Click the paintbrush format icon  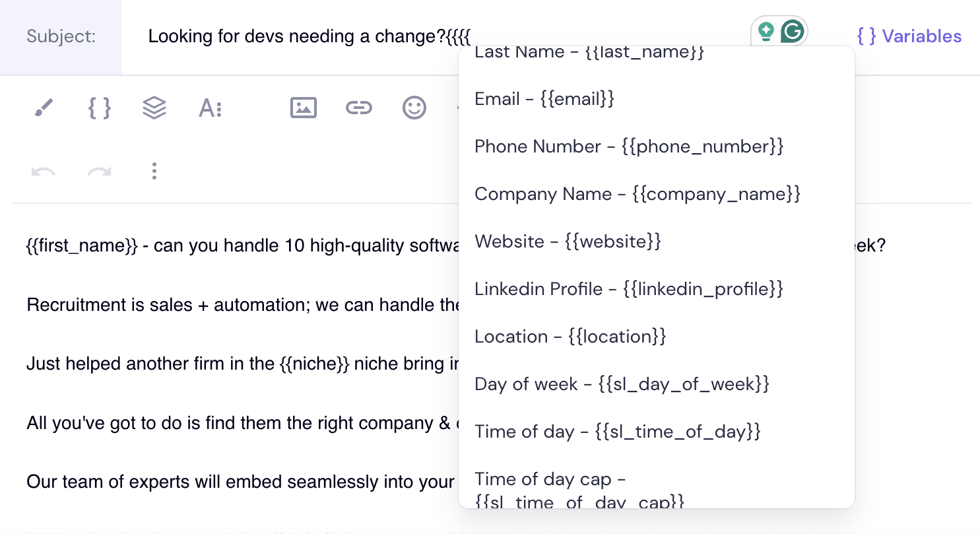click(44, 108)
